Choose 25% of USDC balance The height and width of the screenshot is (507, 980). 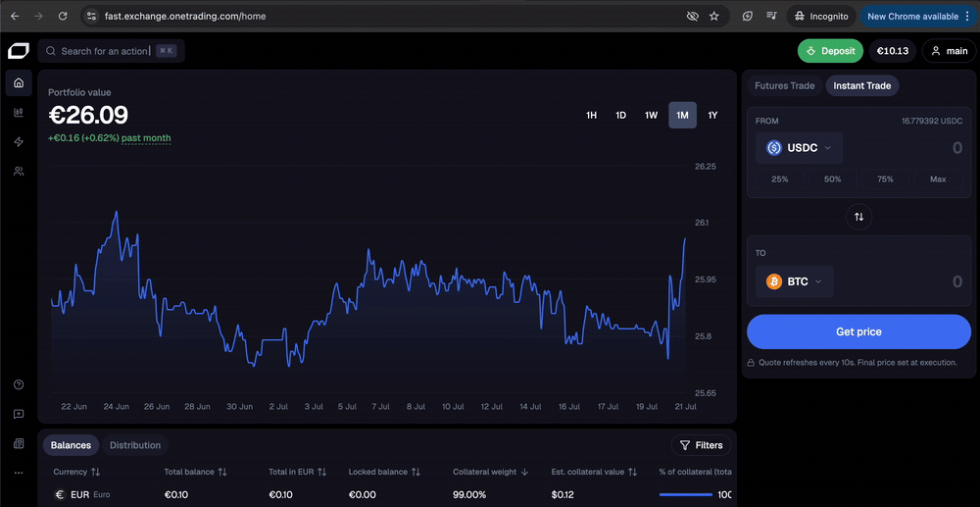780,179
